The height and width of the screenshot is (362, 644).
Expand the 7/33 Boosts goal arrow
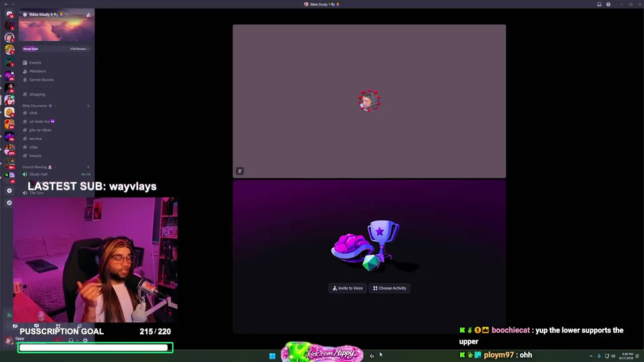click(x=88, y=49)
